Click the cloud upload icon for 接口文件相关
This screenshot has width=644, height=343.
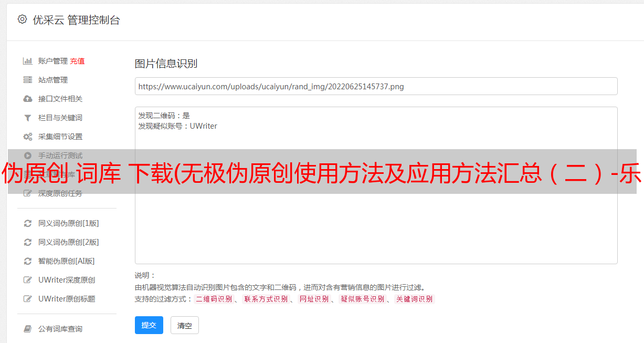point(28,99)
